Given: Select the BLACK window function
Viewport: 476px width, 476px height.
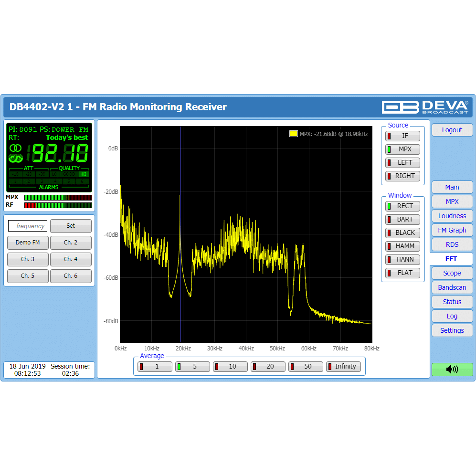Looking at the screenshot, I should [x=403, y=233].
